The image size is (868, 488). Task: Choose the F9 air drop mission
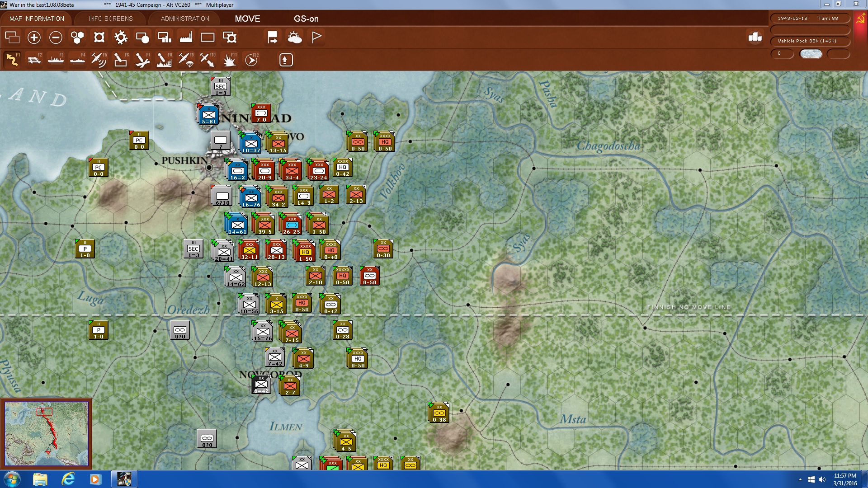(x=185, y=59)
